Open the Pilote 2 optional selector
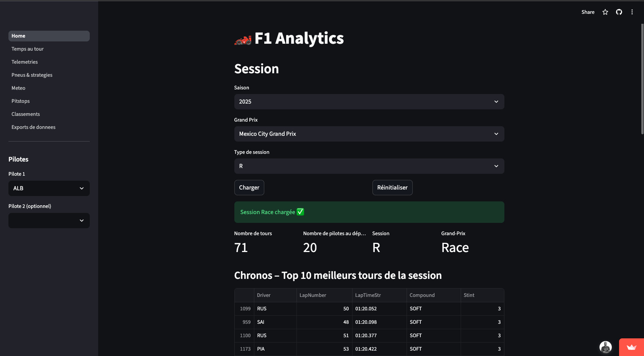Viewport: 644px width, 356px height. (49, 221)
